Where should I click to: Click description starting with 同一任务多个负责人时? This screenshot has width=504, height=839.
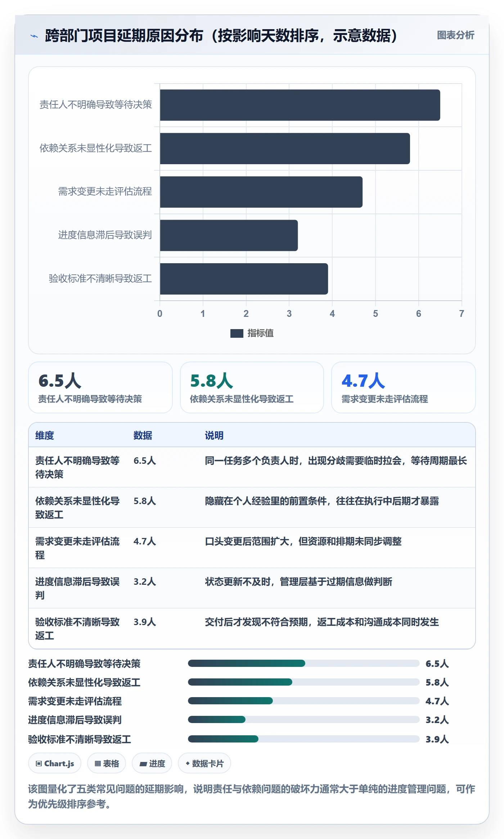click(x=336, y=461)
